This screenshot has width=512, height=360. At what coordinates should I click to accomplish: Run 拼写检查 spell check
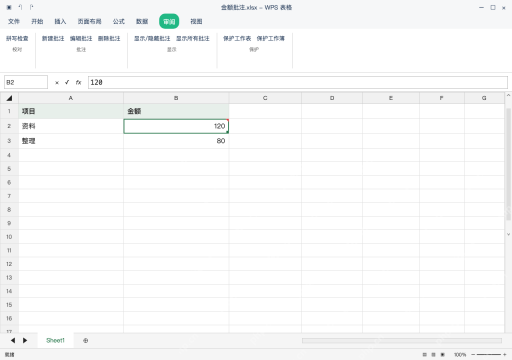[x=17, y=38]
